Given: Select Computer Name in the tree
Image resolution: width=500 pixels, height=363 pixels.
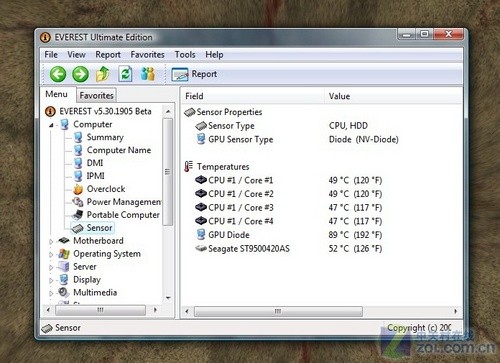Looking at the screenshot, I should tap(119, 150).
